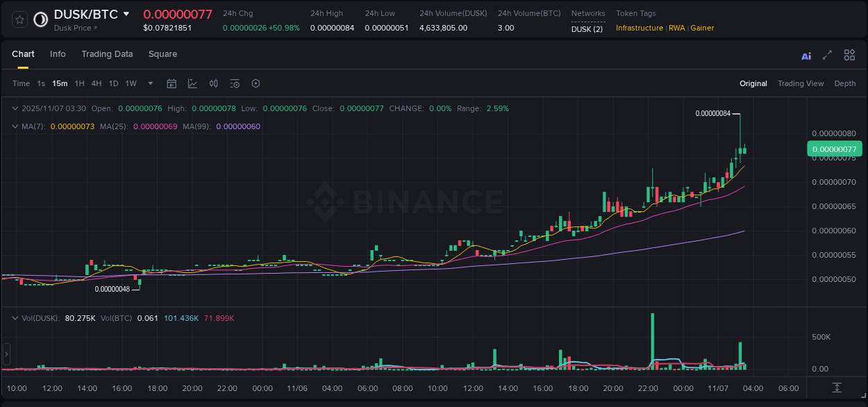Collapse the MA indicators row

point(15,126)
